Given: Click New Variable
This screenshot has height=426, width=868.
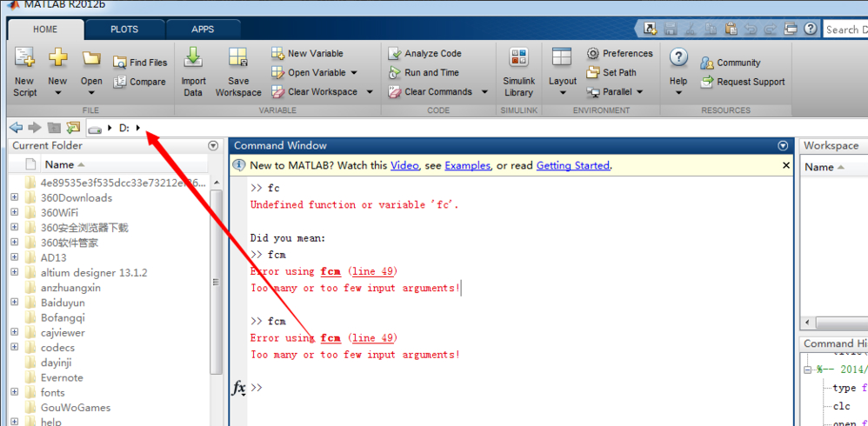Looking at the screenshot, I should [x=307, y=54].
